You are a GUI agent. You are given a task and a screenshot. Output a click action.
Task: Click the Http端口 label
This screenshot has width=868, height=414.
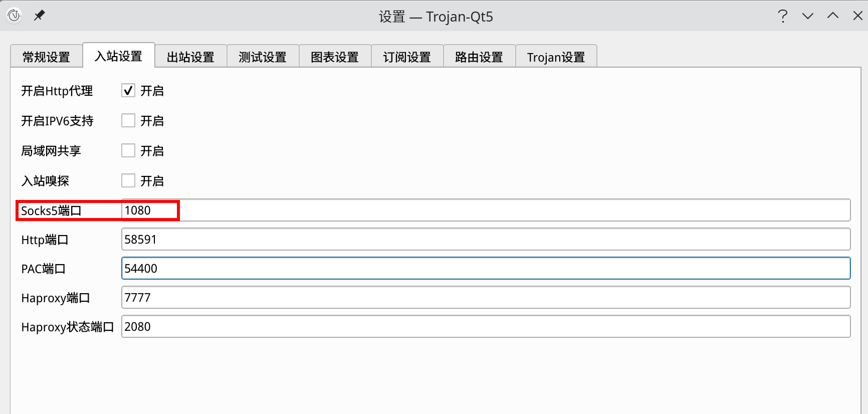click(x=45, y=240)
